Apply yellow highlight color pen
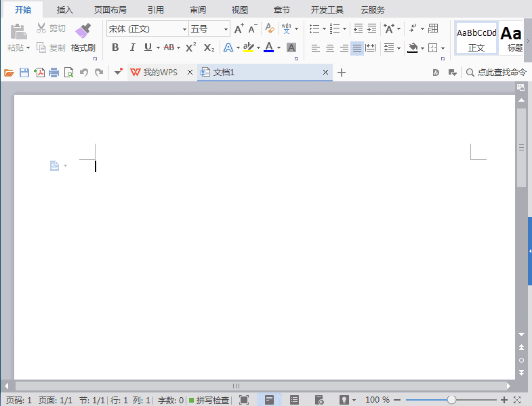532x406 pixels. pos(248,47)
